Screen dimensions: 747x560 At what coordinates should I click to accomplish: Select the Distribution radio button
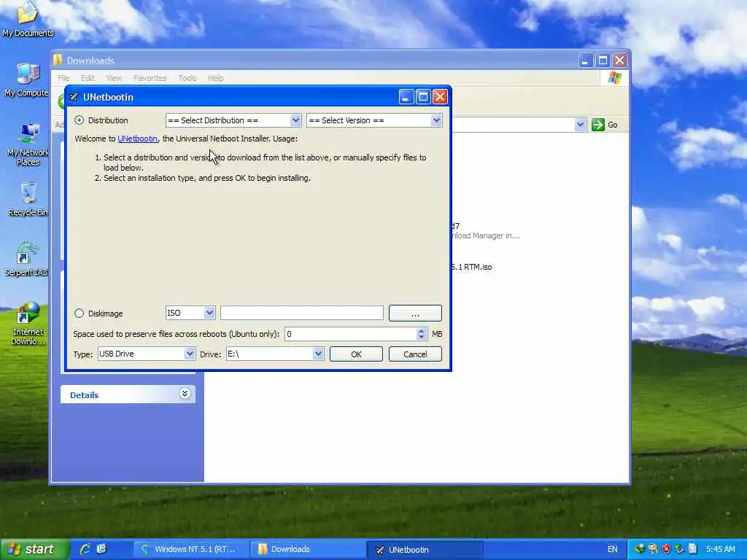(x=79, y=120)
